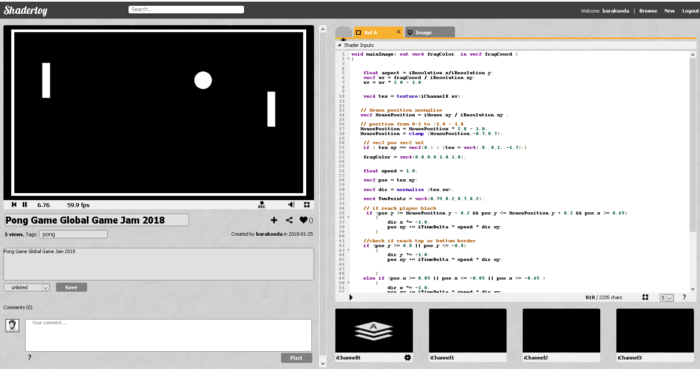This screenshot has height=369, width=700.
Task: Click left panel scrollbar up arrow
Action: click(x=323, y=29)
